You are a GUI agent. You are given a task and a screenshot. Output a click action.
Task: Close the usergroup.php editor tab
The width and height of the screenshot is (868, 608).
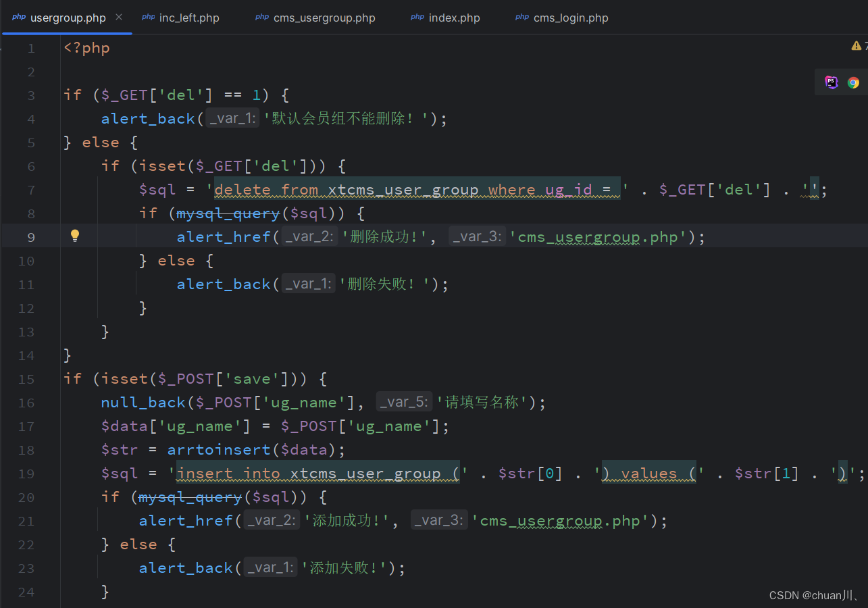coord(119,18)
